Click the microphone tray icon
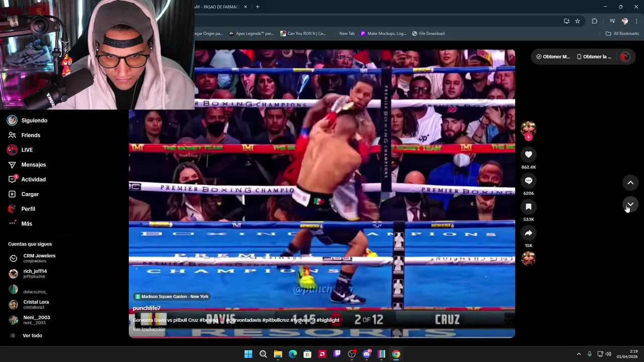The height and width of the screenshot is (362, 644). (590, 354)
